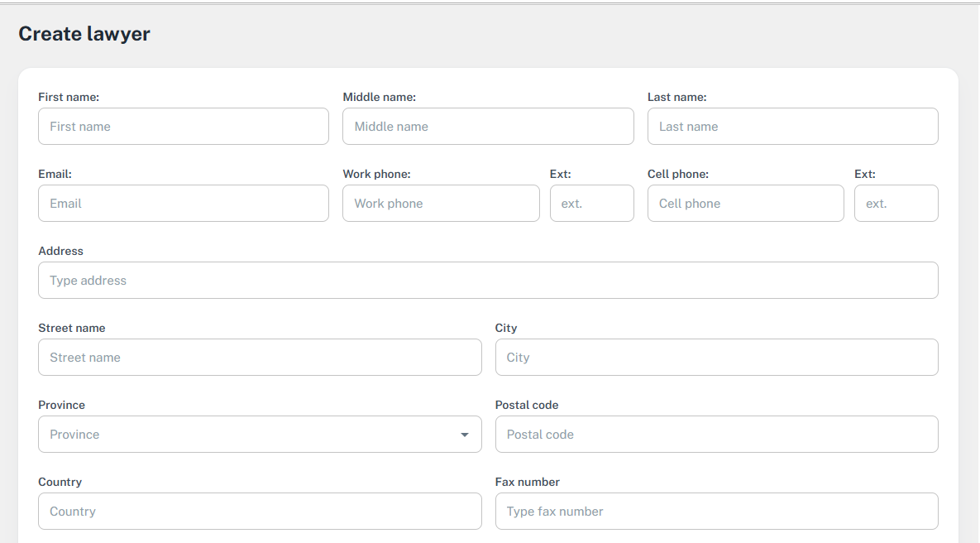Image resolution: width=980 pixels, height=543 pixels.
Task: Click into the Email field
Action: point(183,204)
